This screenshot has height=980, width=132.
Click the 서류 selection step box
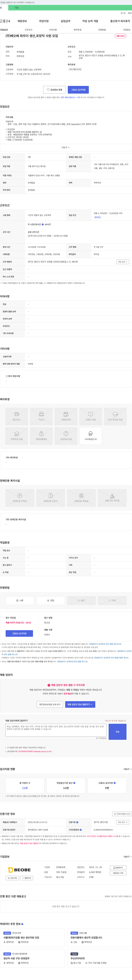tap(20, 601)
